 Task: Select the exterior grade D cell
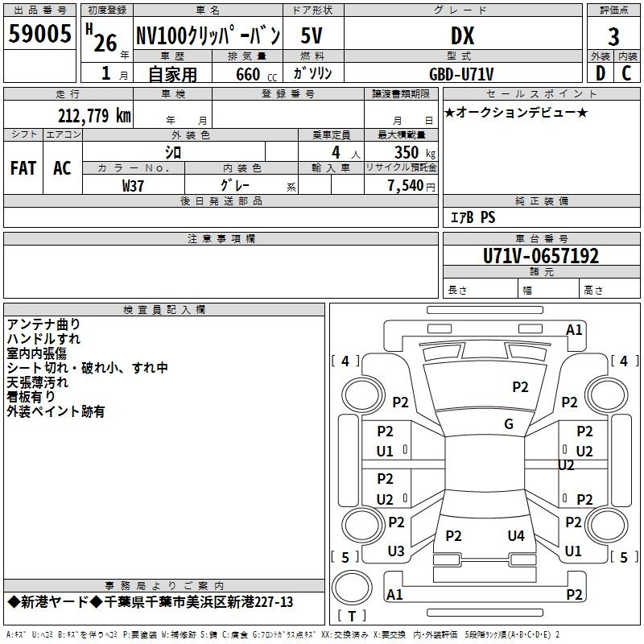pos(601,72)
